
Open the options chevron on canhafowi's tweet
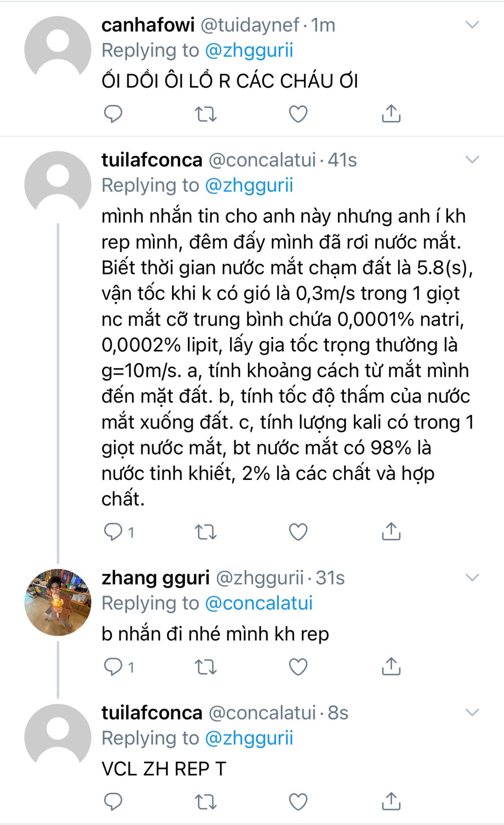tap(472, 25)
